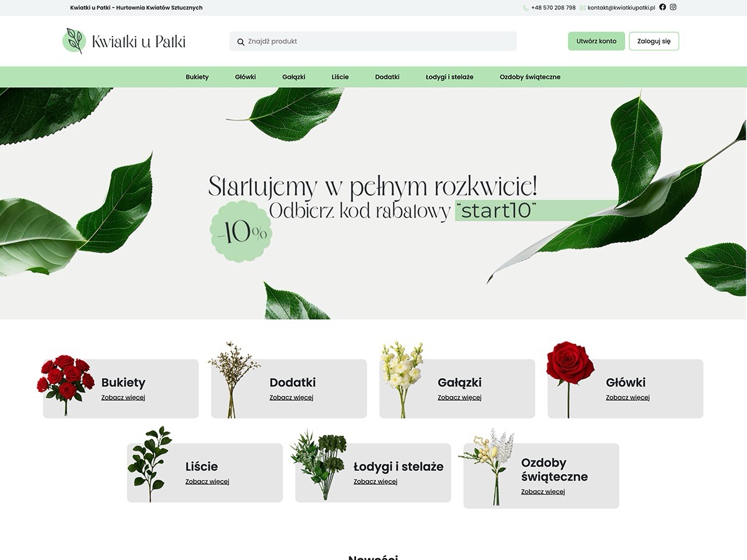
Task: Click the Znajdź produkt search field
Action: (x=373, y=41)
